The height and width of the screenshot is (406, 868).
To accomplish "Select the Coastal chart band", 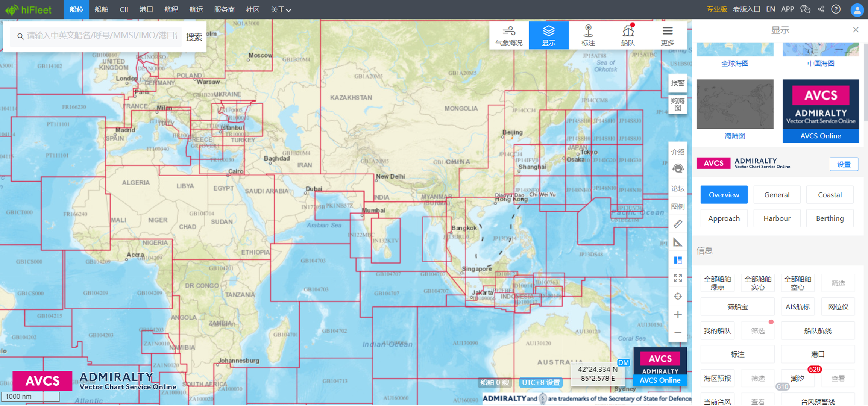I will click(830, 195).
